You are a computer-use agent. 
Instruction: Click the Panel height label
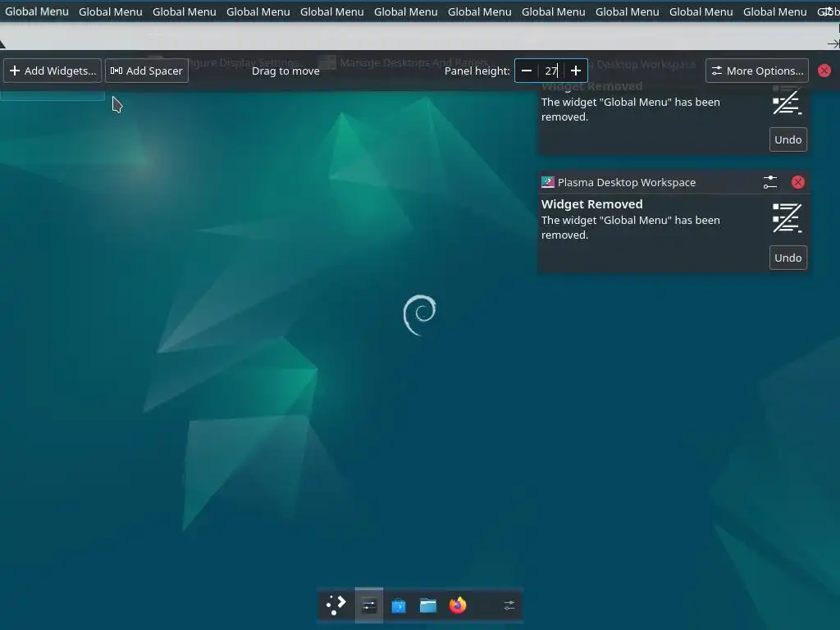coord(477,71)
